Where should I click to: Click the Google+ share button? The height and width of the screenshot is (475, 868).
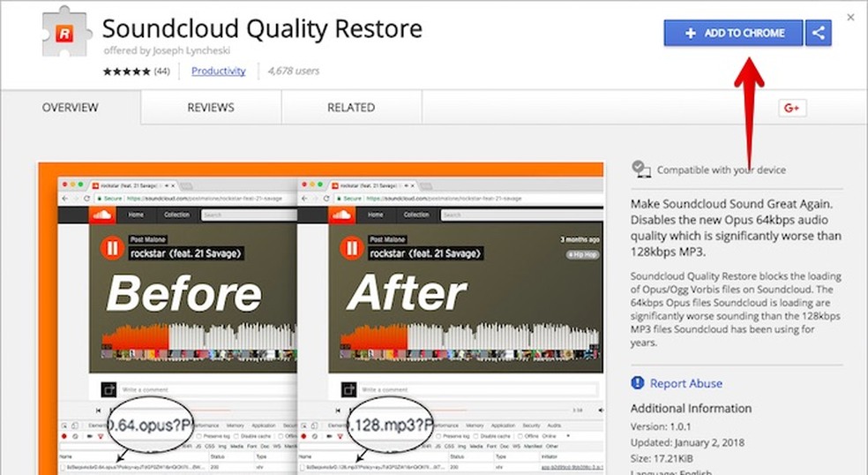pos(790,108)
